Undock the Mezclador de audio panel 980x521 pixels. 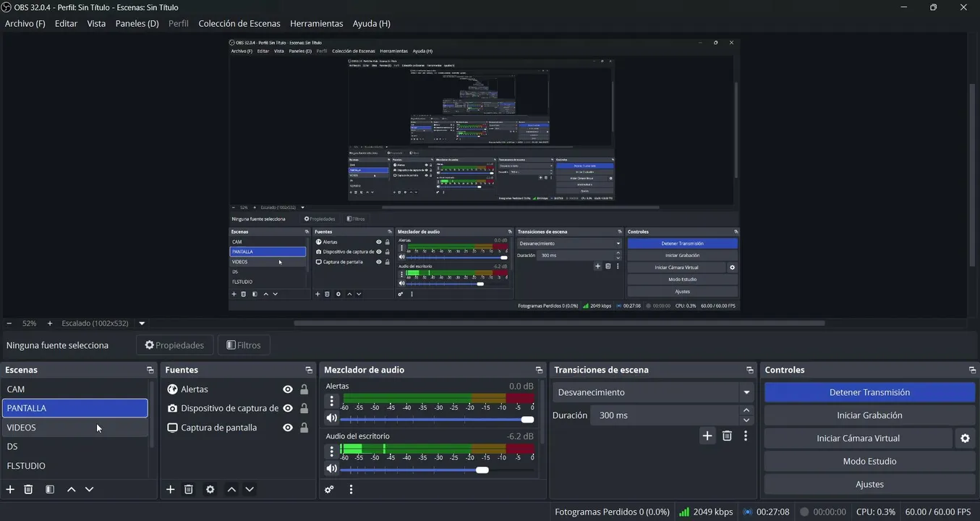pos(539,370)
